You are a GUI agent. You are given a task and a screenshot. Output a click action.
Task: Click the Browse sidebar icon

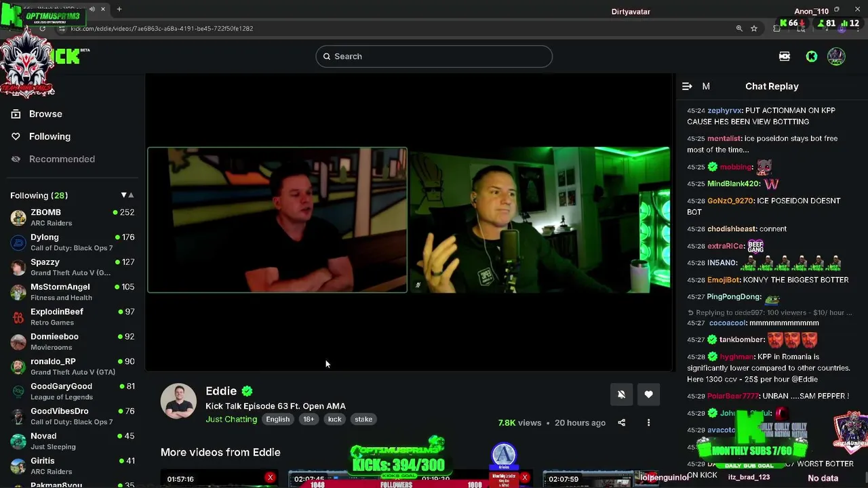click(x=16, y=114)
